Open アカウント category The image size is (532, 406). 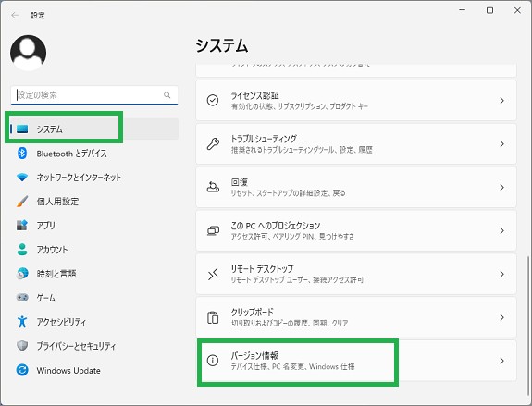pos(94,250)
